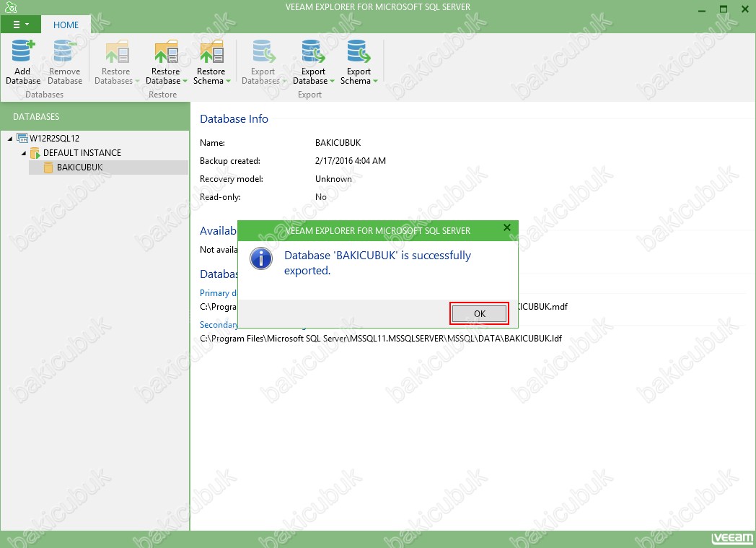The height and width of the screenshot is (548, 756).
Task: Click the Add Database icon
Action: coord(22,51)
